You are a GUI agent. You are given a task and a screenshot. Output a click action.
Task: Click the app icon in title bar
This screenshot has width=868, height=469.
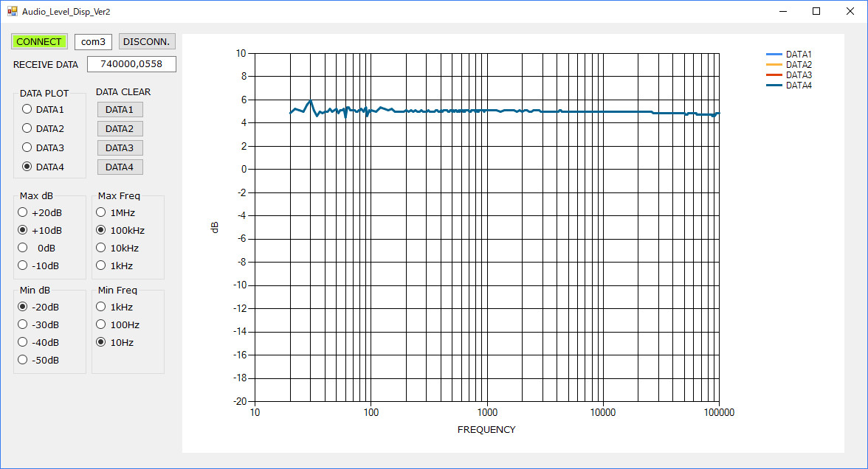[x=12, y=12]
